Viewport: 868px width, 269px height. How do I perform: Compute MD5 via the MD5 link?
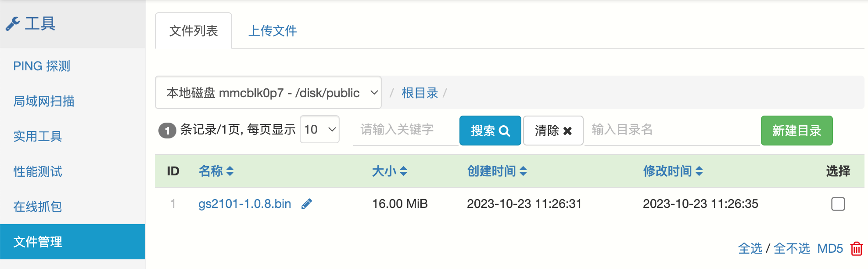point(830,249)
